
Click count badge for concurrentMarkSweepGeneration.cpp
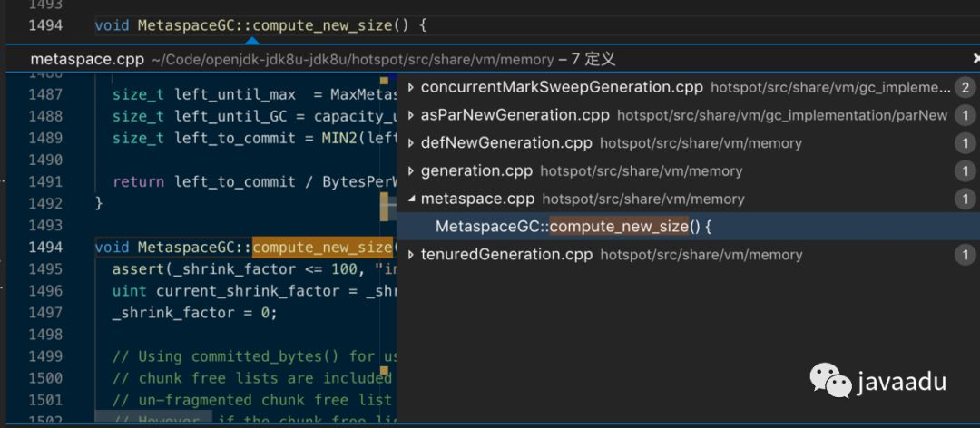(x=965, y=88)
